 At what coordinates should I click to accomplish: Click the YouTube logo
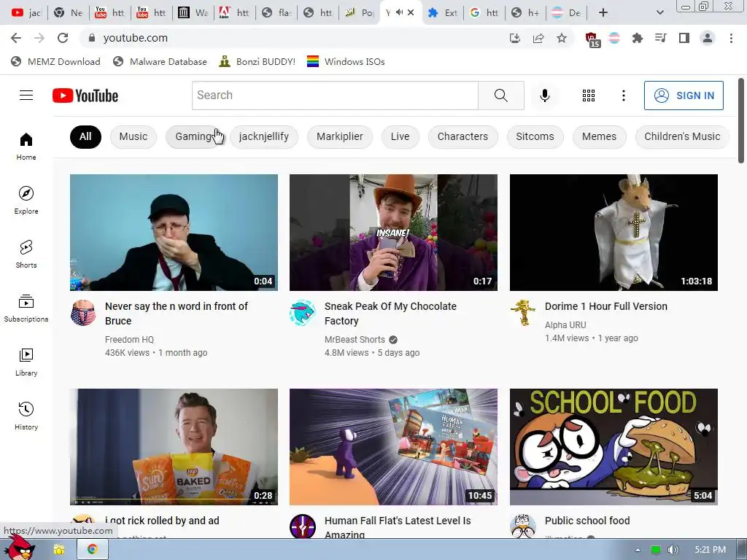(x=85, y=96)
